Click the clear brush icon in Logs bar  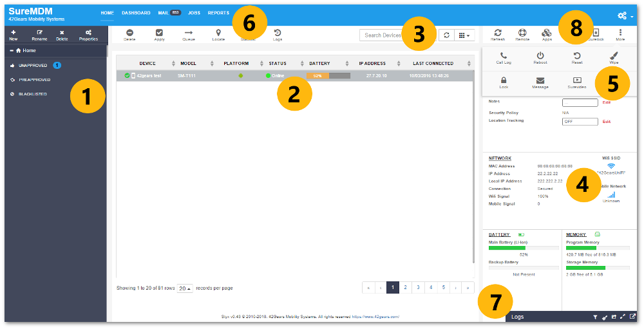tap(605, 317)
